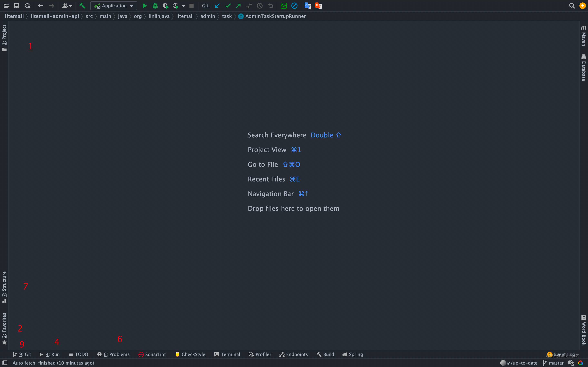Image resolution: width=588 pixels, height=367 pixels.
Task: Push commits with Git green arrow
Action: click(x=238, y=6)
